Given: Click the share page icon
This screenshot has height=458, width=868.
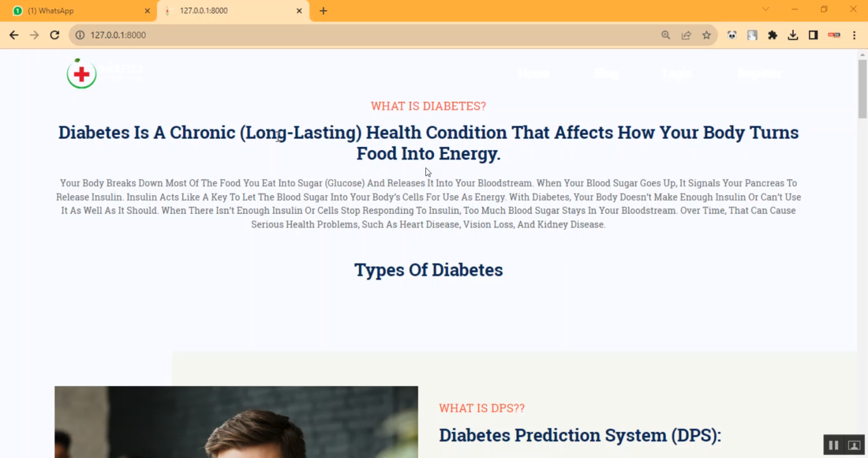Looking at the screenshot, I should pos(686,35).
